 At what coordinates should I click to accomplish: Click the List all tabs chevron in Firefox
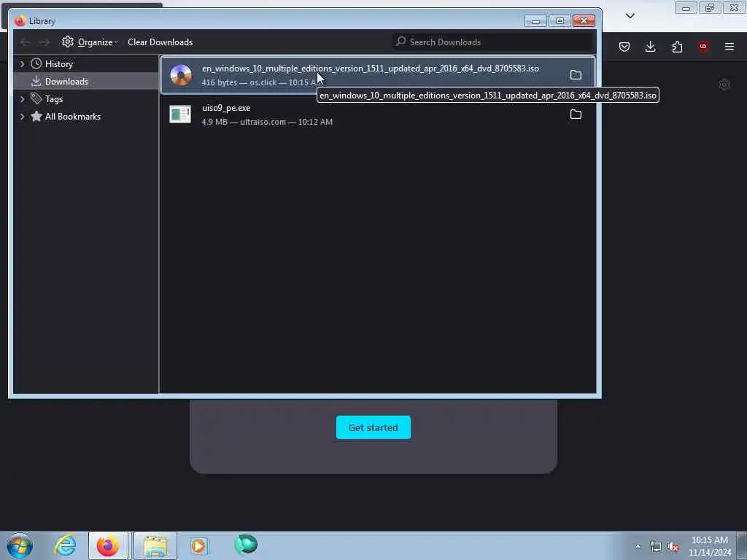630,16
